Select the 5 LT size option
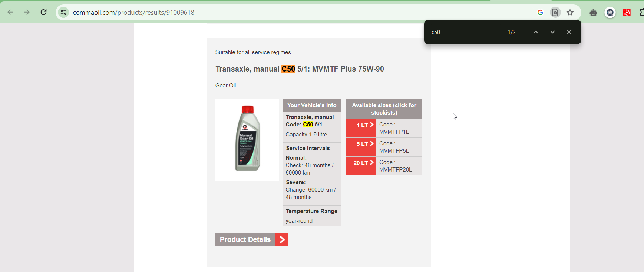This screenshot has width=644, height=272. tap(361, 147)
